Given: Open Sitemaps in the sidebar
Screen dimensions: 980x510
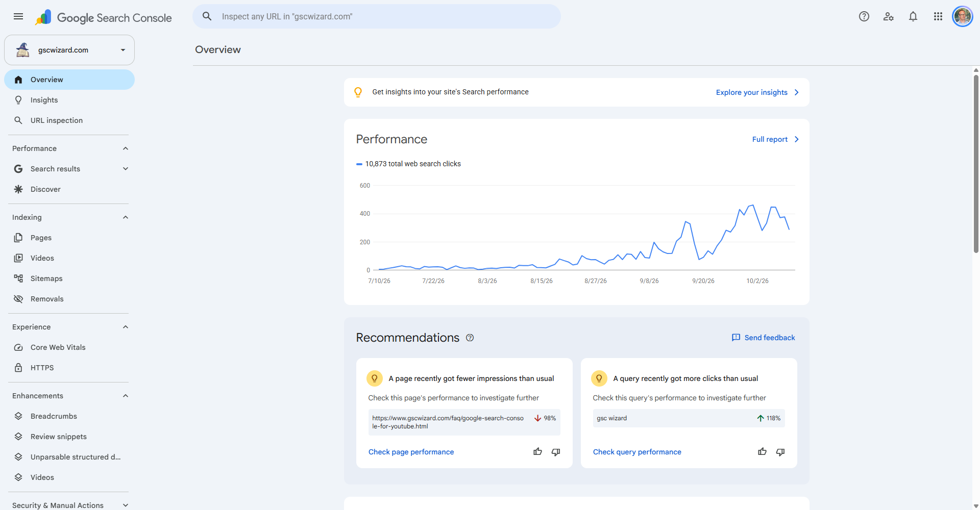Looking at the screenshot, I should (x=69, y=278).
